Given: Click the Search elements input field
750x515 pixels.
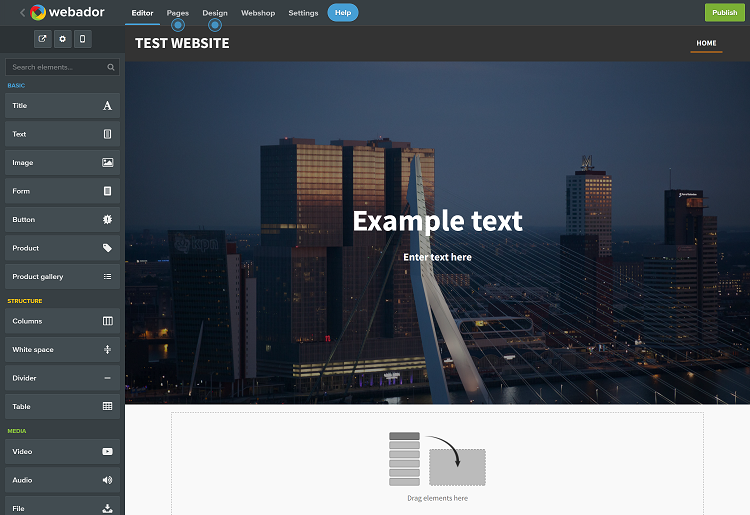Looking at the screenshot, I should point(55,67).
